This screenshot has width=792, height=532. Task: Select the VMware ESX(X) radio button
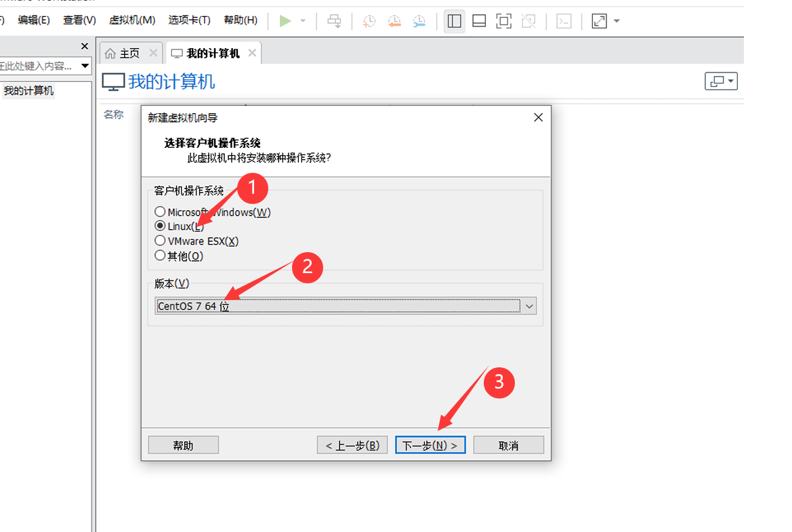pyautogui.click(x=160, y=241)
